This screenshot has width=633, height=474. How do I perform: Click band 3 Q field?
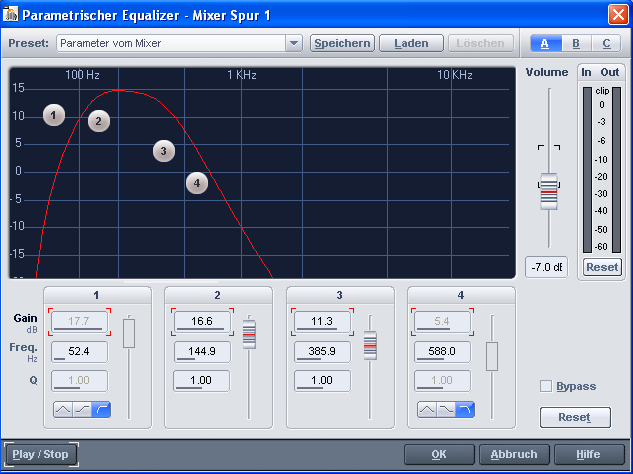pyautogui.click(x=323, y=381)
